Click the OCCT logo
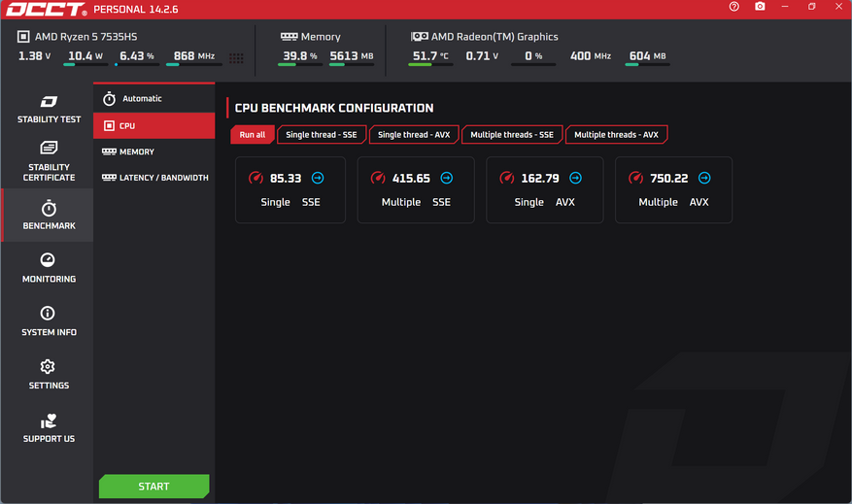The width and height of the screenshot is (852, 504). tap(47, 10)
